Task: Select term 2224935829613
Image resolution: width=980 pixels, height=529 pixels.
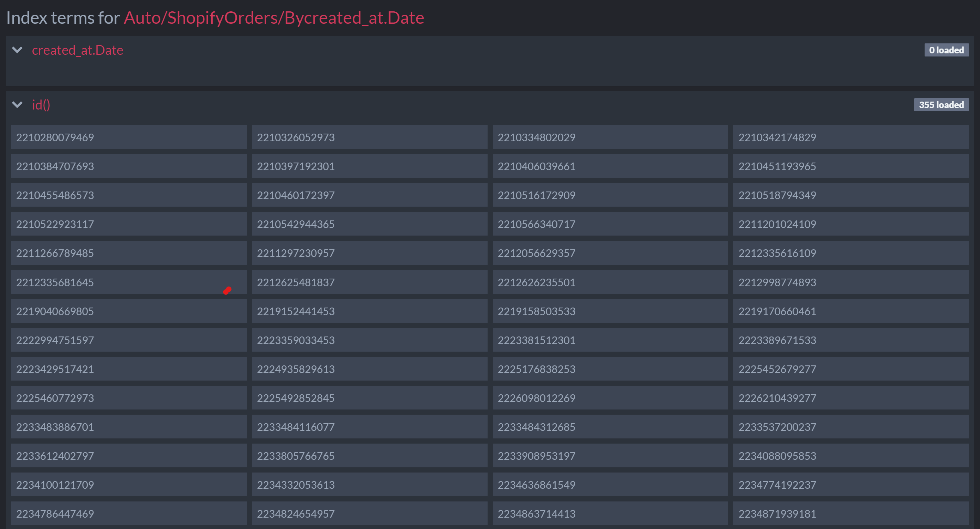Action: click(370, 369)
